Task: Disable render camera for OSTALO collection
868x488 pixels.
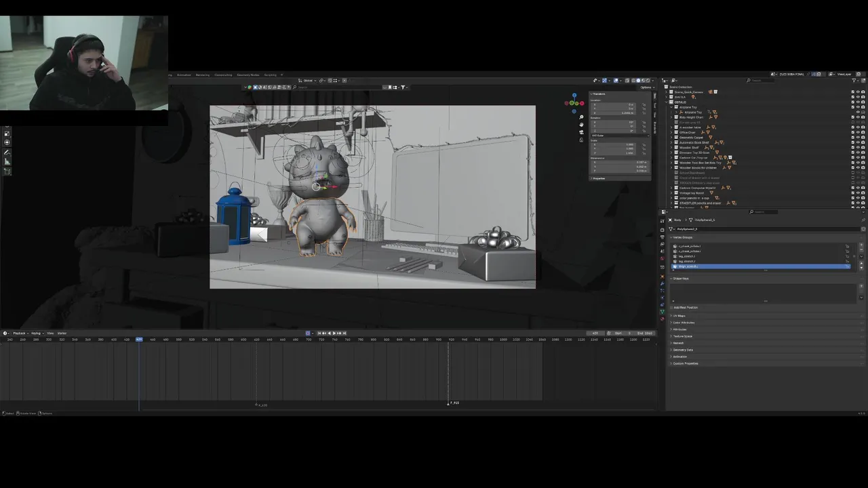Action: pos(863,102)
